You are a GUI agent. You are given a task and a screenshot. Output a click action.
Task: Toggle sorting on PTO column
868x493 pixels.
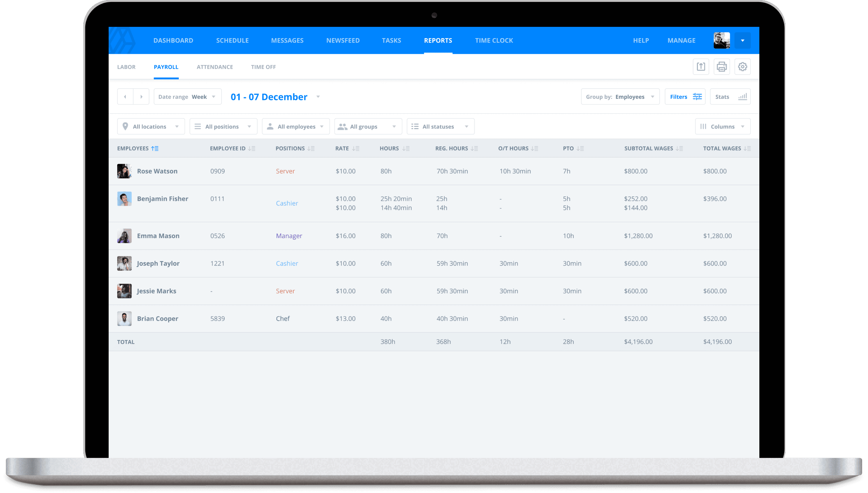[581, 148]
